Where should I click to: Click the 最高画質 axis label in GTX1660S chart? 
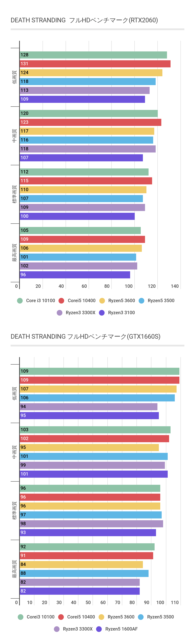pyautogui.click(x=15, y=569)
